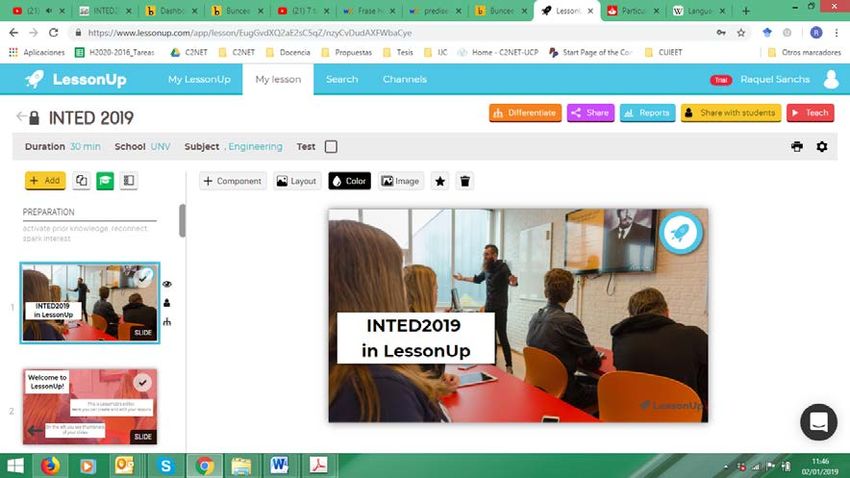Open the Reports button
Viewport: 850px width, 478px height.
(x=647, y=113)
